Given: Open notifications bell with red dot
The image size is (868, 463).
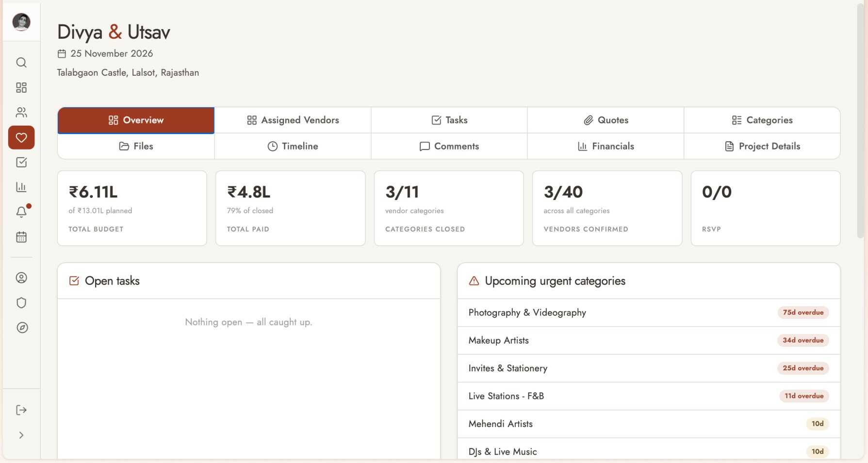Looking at the screenshot, I should tap(21, 212).
